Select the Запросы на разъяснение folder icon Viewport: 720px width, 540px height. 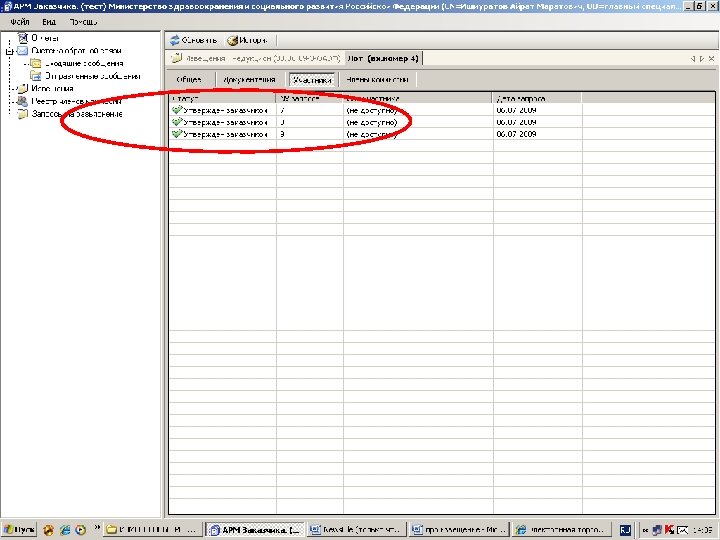22,114
